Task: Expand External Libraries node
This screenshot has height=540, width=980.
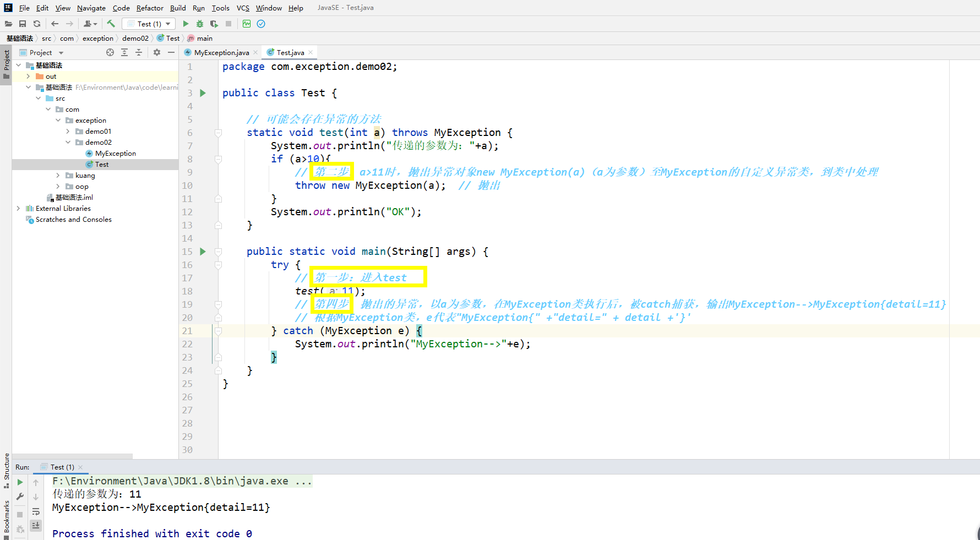Action: point(18,209)
